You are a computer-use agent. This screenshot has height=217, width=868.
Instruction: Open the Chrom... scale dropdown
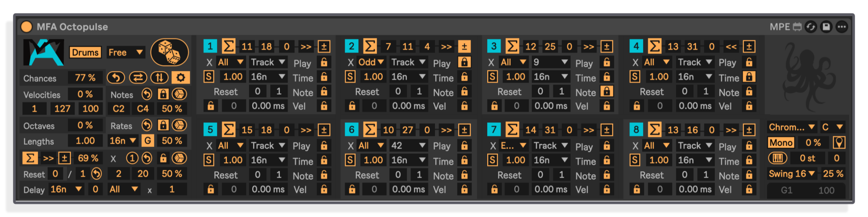(x=792, y=127)
